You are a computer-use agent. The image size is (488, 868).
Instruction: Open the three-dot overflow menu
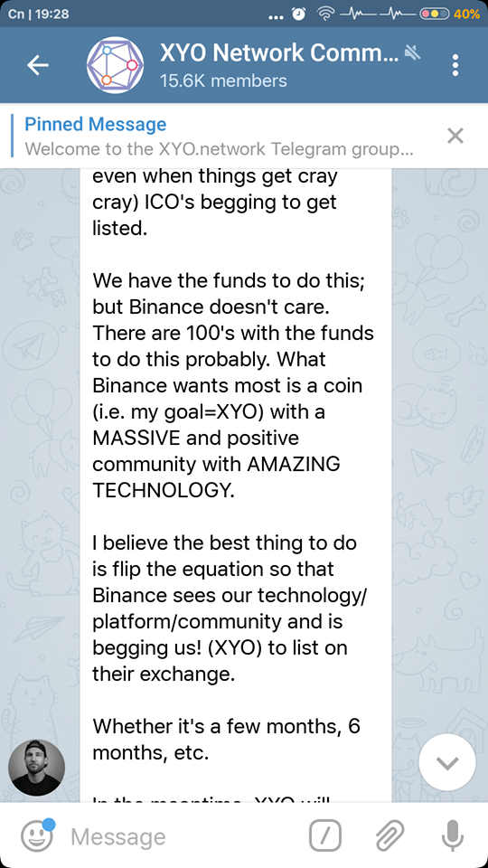pos(455,65)
